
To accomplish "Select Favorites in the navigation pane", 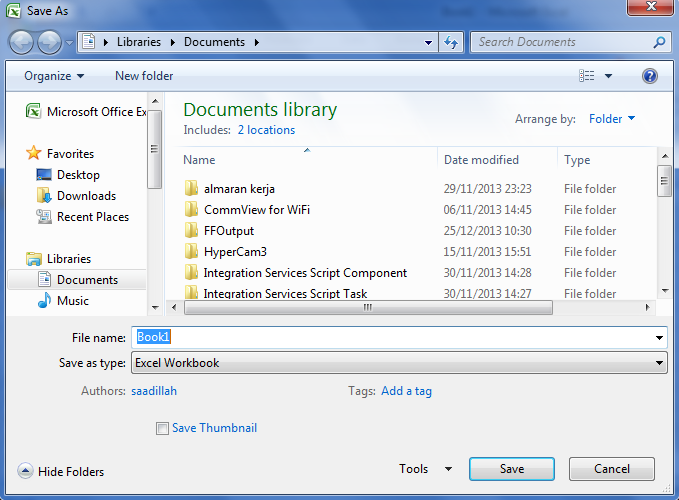I will click(60, 154).
